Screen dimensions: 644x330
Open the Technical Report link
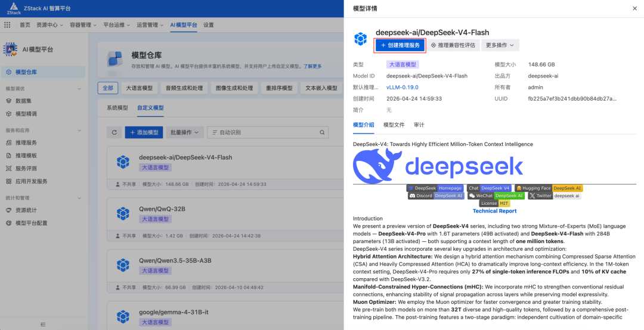point(494,211)
